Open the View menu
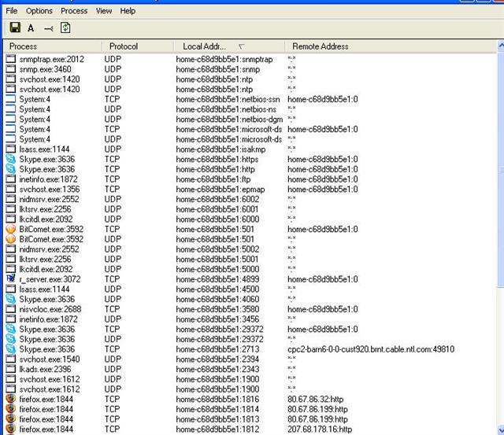This screenshot has width=504, height=435. [x=104, y=10]
